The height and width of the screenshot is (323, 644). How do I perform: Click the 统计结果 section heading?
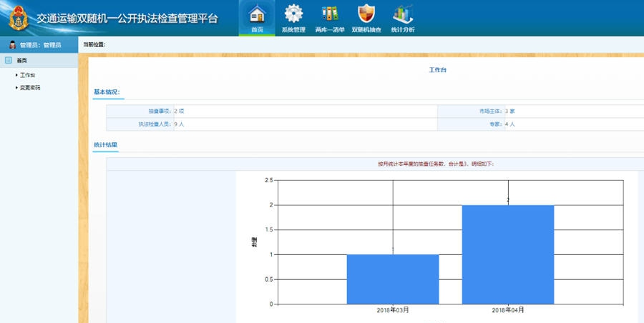click(x=105, y=144)
